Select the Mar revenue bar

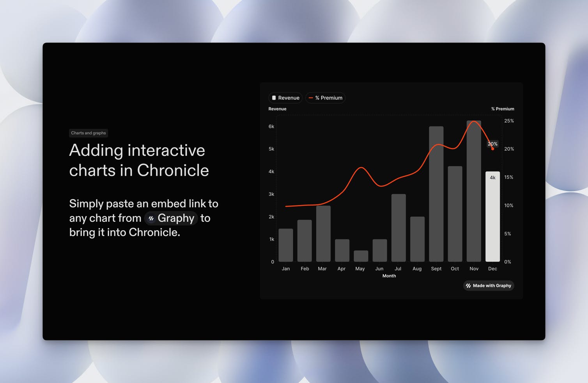pyautogui.click(x=323, y=234)
